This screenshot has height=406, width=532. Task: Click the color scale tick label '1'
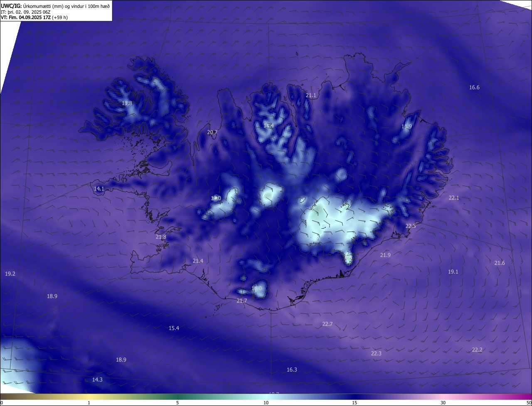89,403
